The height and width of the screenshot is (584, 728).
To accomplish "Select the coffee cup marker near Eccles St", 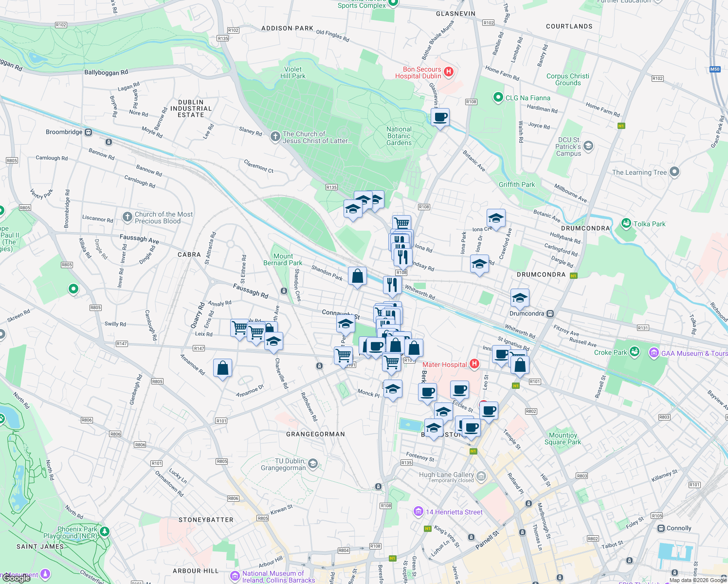I will pos(459,389).
